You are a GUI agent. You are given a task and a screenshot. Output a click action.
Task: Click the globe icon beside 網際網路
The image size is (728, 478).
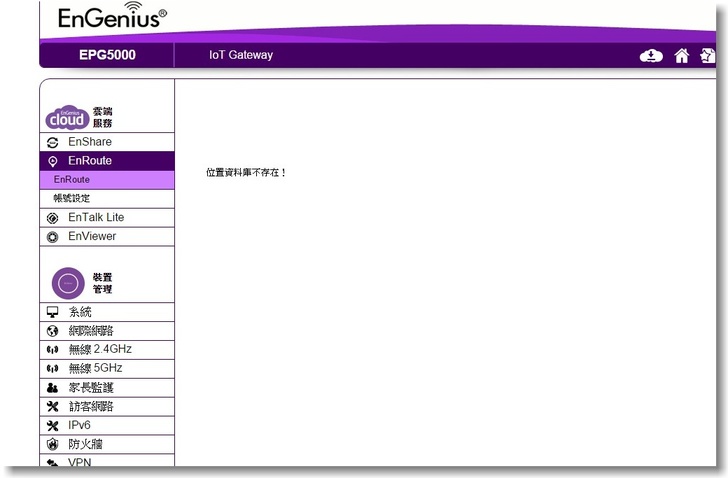click(x=52, y=331)
